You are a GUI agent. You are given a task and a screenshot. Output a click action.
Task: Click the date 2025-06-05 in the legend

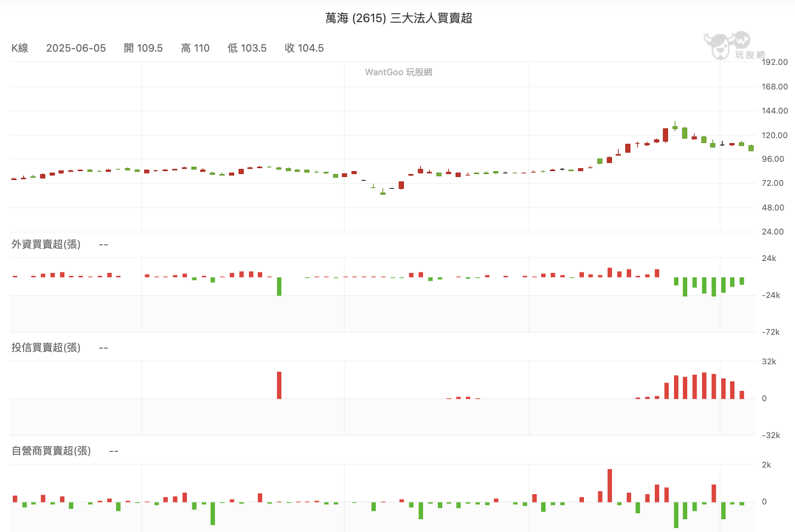click(76, 48)
